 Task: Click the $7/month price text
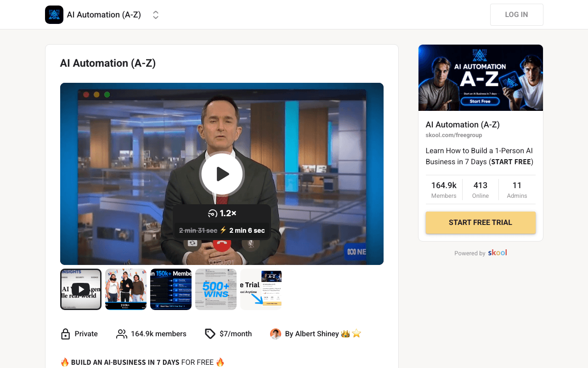click(x=236, y=334)
